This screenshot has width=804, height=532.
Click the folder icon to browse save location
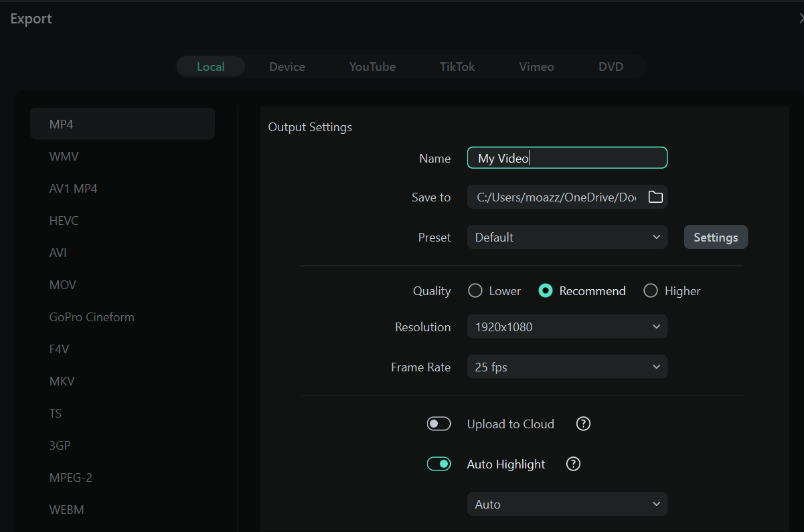click(655, 197)
